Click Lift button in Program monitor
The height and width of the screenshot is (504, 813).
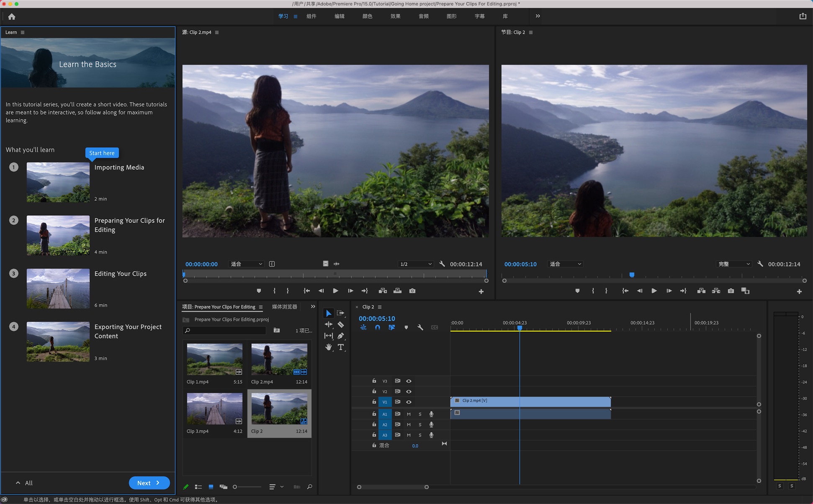701,291
